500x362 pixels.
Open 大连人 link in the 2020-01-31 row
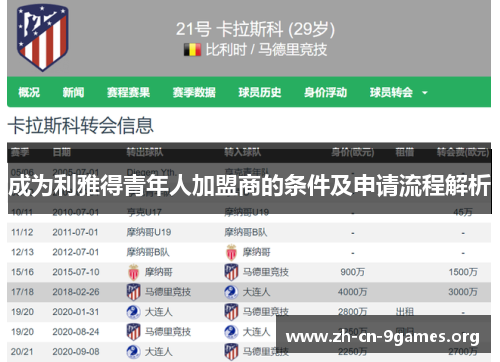point(158,312)
